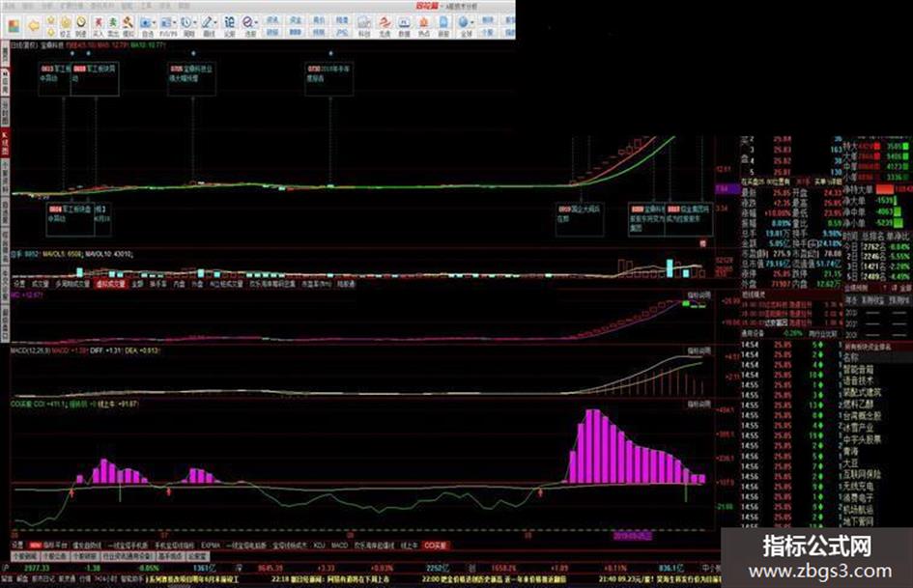The width and height of the screenshot is (913, 588).
Task: Select 语音技术 in the sector list
Action: [858, 380]
